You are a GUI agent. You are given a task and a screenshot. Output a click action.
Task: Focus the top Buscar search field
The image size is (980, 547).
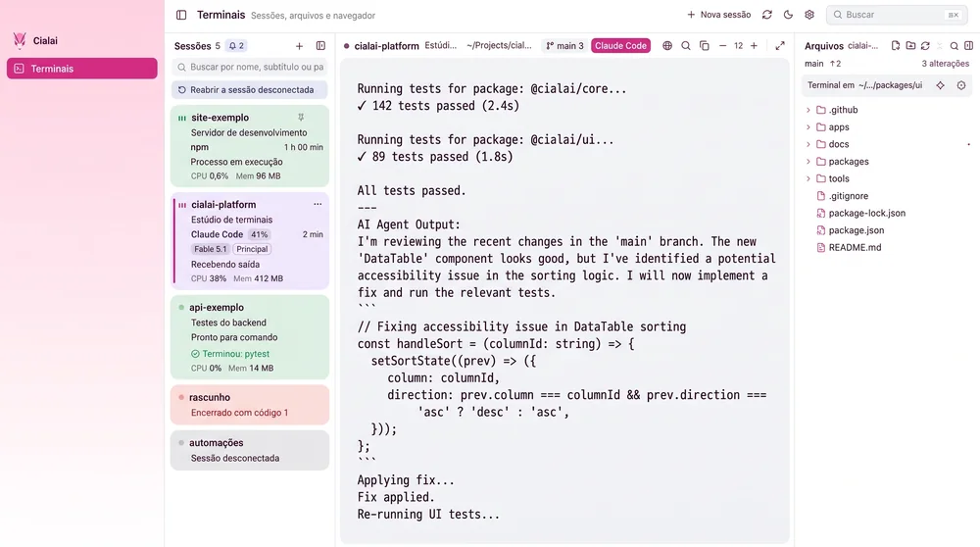pyautogui.click(x=897, y=15)
